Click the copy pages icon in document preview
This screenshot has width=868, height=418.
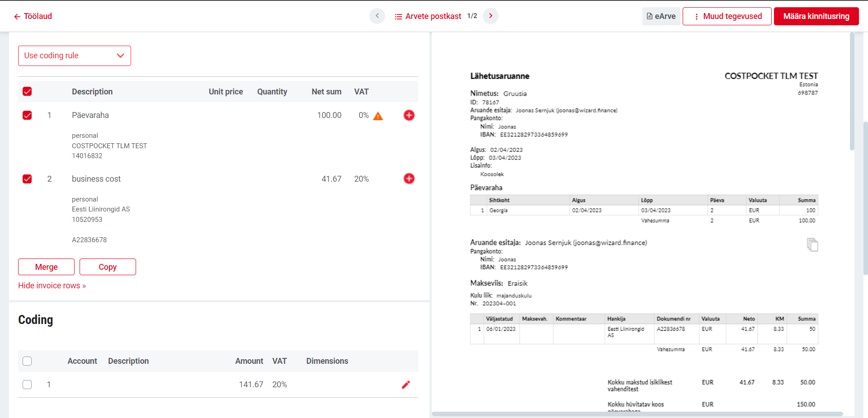(x=812, y=244)
